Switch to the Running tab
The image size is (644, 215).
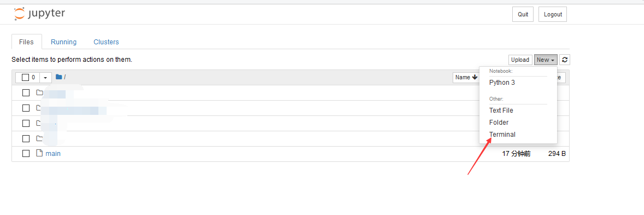click(x=63, y=42)
